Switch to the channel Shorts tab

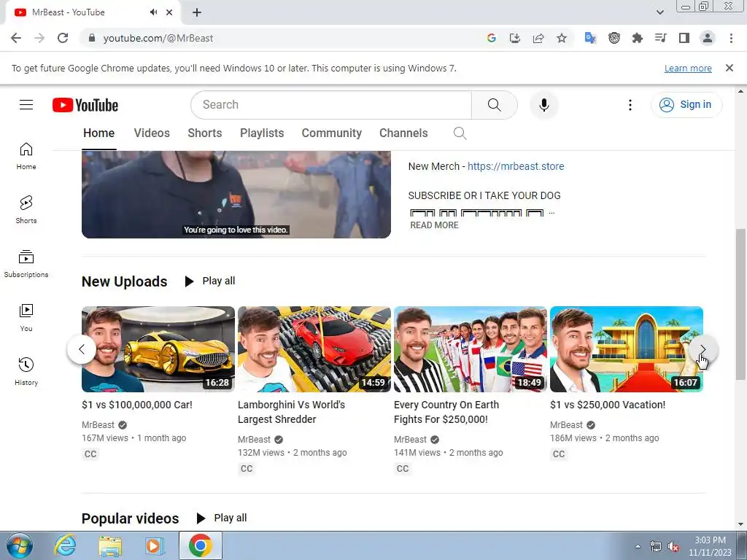click(204, 133)
